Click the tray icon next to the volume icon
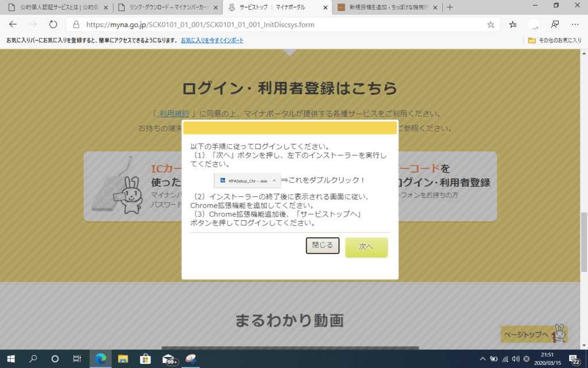Viewport: 588px width, 368px height. [x=527, y=359]
